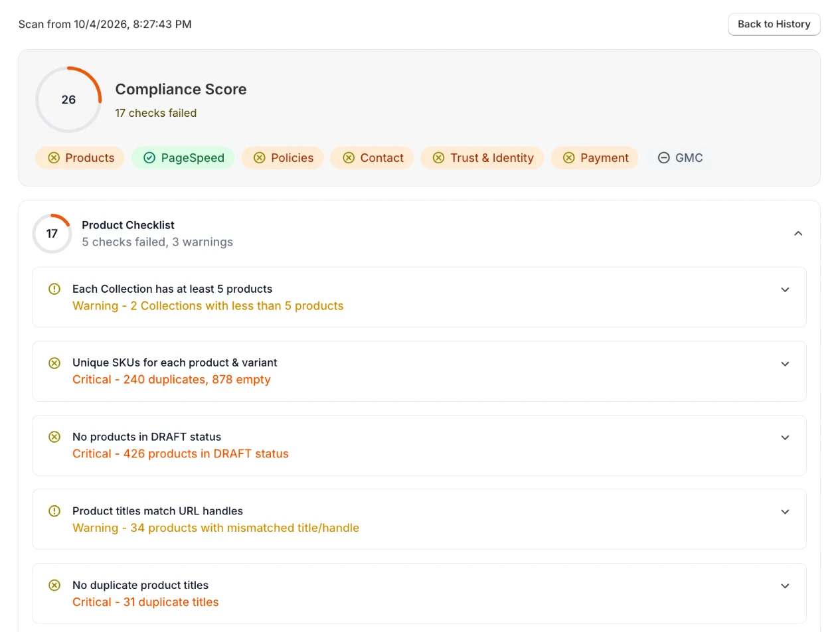Click the Compliance Score heading
The image size is (840, 632).
(x=181, y=90)
